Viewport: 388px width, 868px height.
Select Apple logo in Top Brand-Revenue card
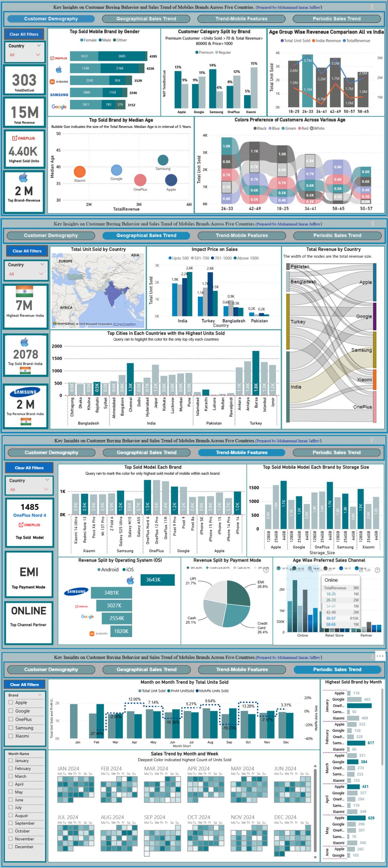pyautogui.click(x=23, y=177)
